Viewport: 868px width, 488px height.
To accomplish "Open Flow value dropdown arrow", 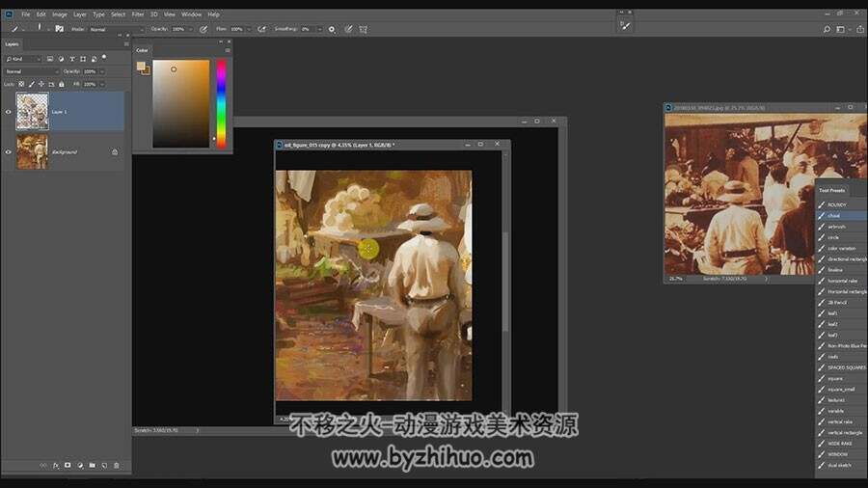I will click(249, 29).
